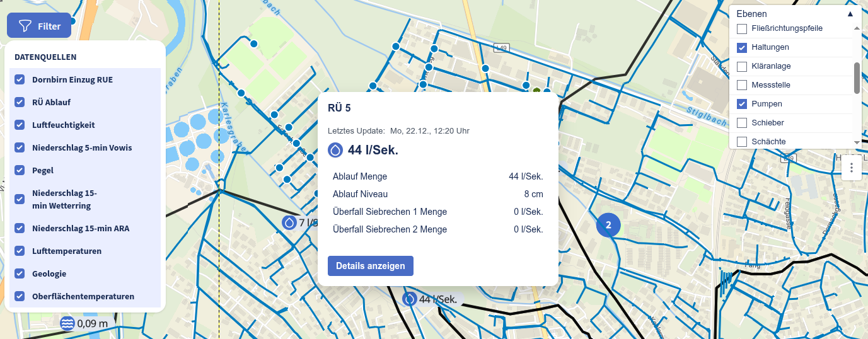Enable Schieber layer

742,123
